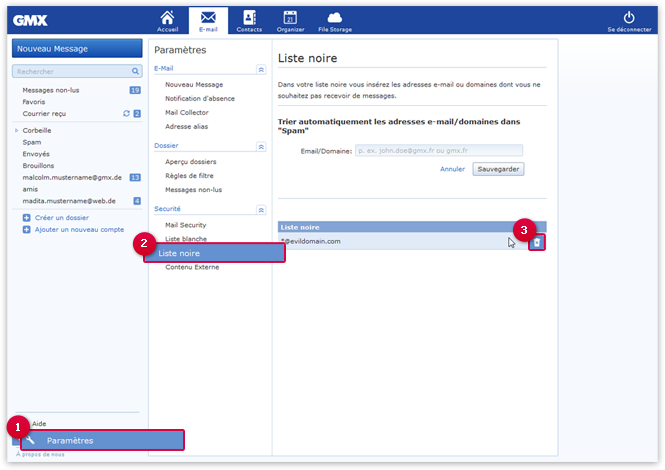
Task: Delete *@evildomain.com with trash icon
Action: (537, 242)
